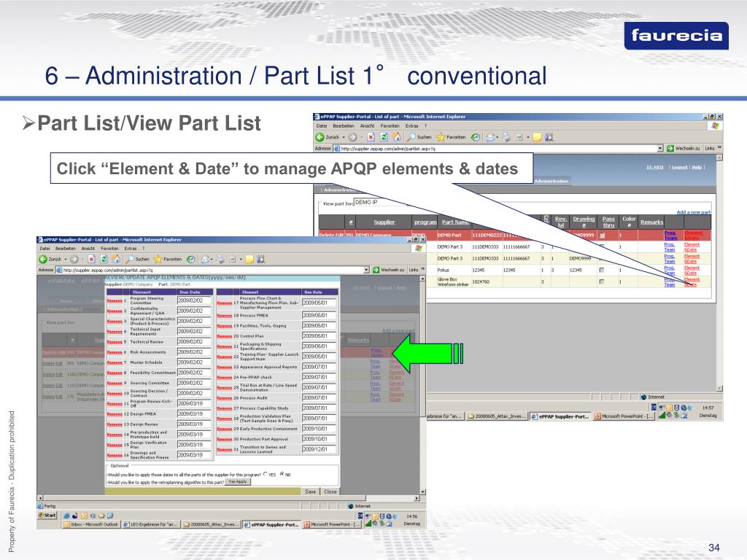Viewport: 747px width, 560px height.
Task: Select YES radio for applying dates to all parts
Action: click(266, 474)
